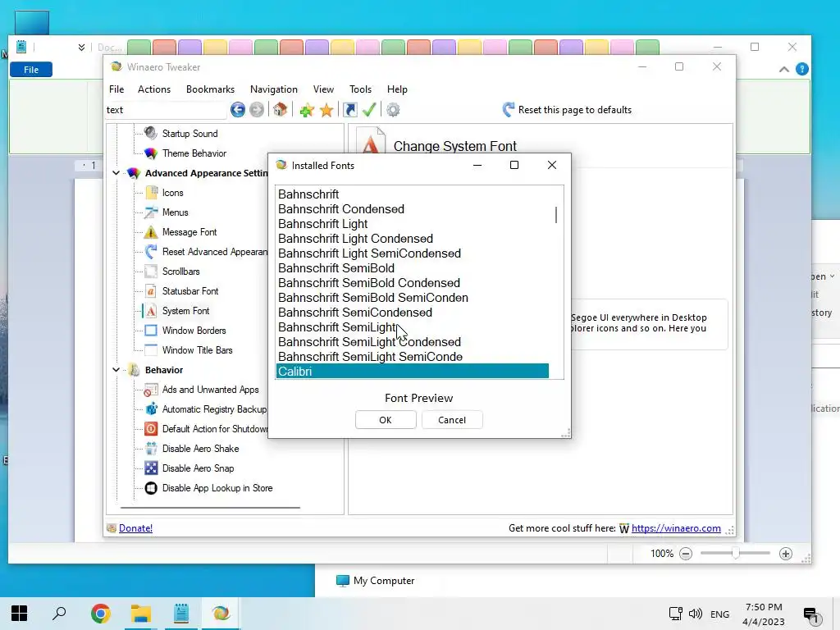Open the Actions menu
840x630 pixels.
click(154, 89)
